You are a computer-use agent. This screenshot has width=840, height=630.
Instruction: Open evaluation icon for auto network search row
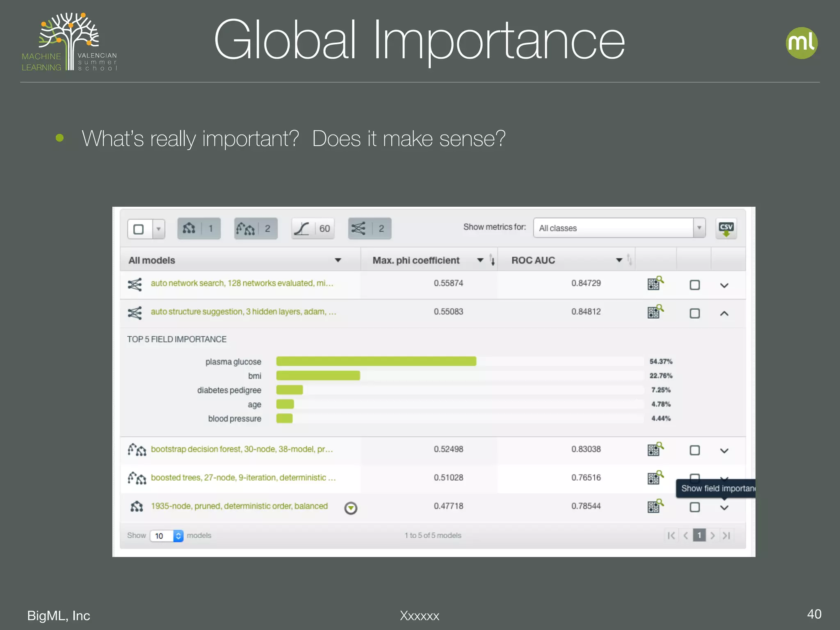(655, 283)
